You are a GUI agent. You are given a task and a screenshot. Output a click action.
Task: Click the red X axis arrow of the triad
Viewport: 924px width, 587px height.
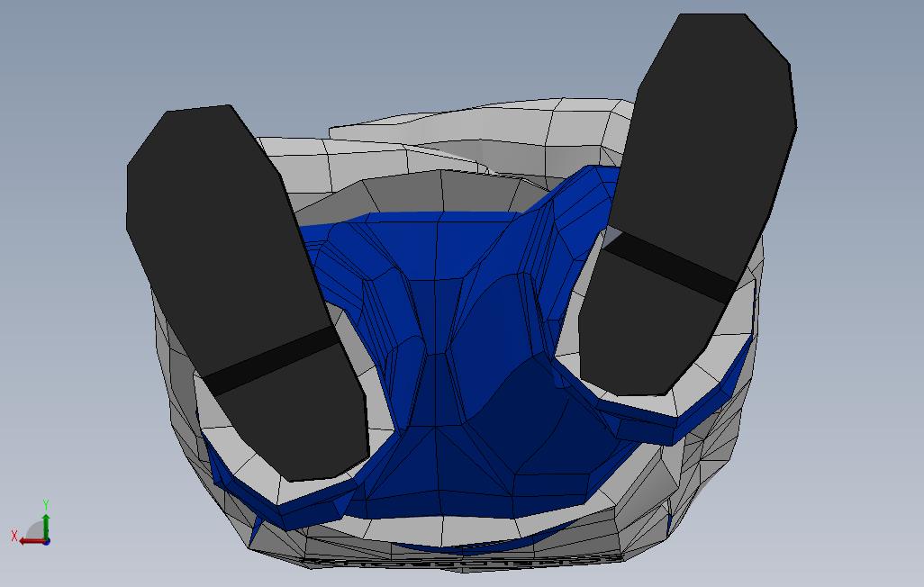pyautogui.click(x=30, y=541)
